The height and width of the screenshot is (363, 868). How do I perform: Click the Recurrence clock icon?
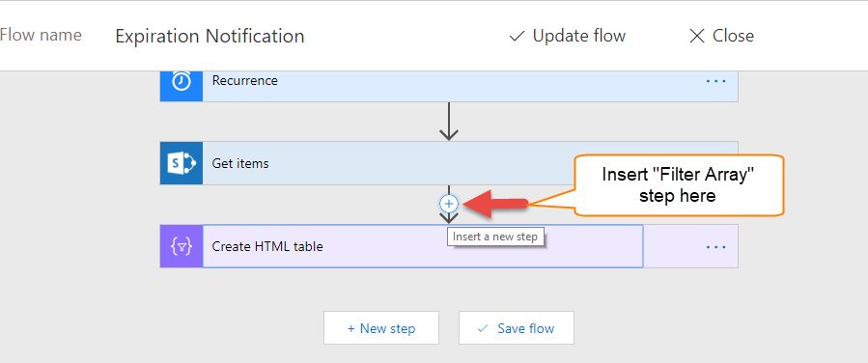click(x=182, y=81)
